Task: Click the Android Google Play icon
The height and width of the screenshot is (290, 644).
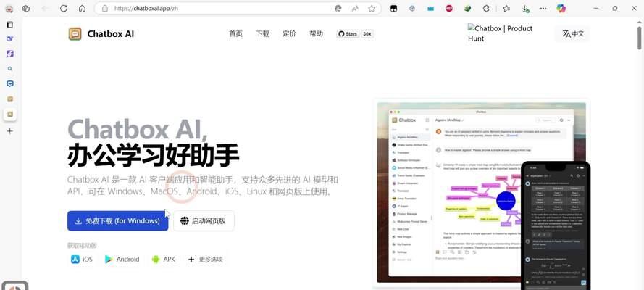Action: 109,260
